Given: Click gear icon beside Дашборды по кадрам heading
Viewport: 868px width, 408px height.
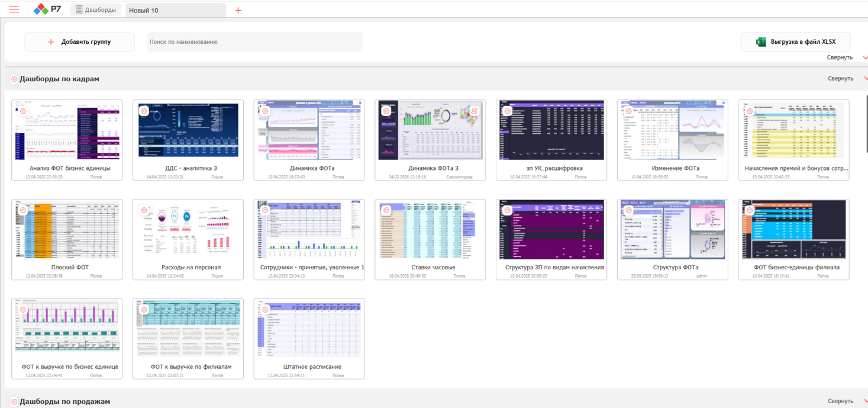Looking at the screenshot, I should point(14,79).
